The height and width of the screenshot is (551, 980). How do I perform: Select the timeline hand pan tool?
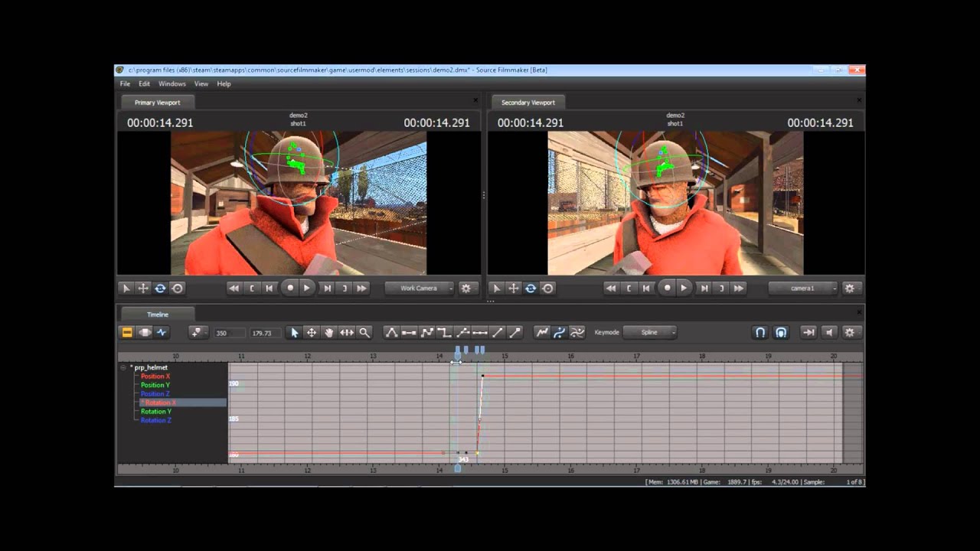pyautogui.click(x=329, y=332)
